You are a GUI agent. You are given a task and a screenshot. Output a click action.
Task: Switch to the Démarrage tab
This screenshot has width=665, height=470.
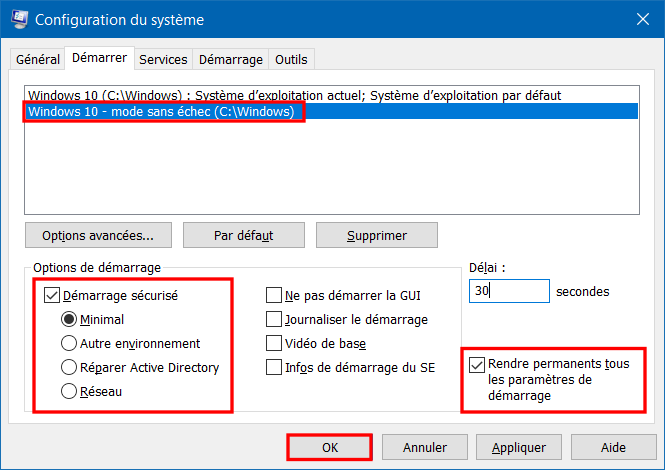(231, 59)
